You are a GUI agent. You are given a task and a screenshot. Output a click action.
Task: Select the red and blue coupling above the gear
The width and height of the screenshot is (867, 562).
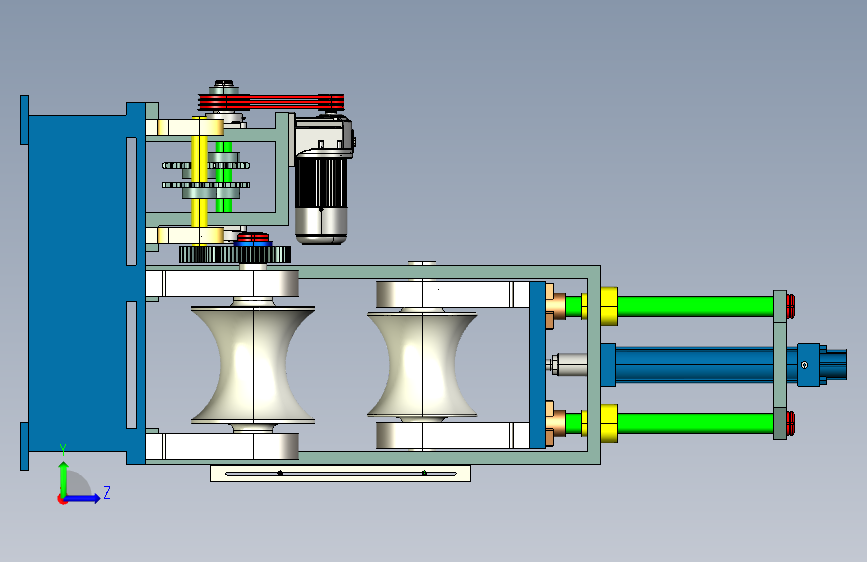[x=254, y=240]
